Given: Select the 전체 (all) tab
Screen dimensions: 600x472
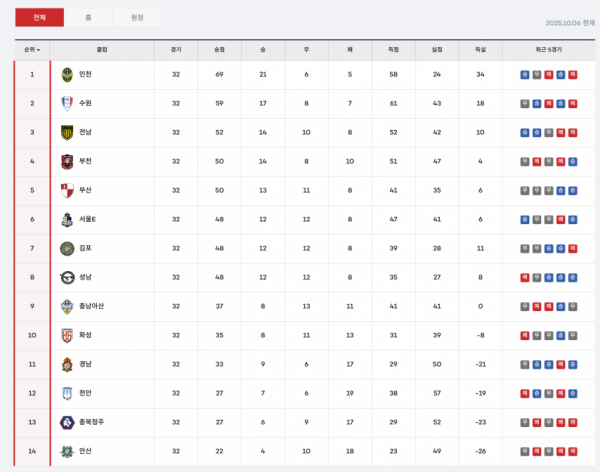Looking at the screenshot, I should coord(39,17).
